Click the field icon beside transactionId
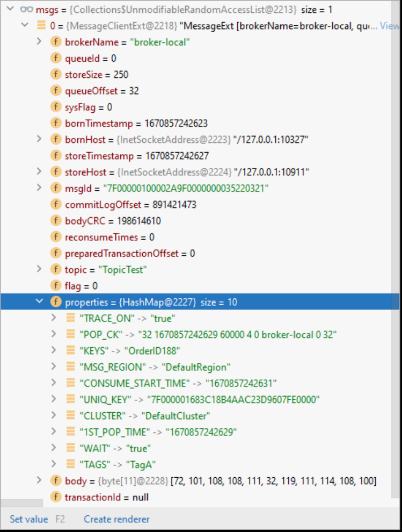The image size is (402, 532). [x=56, y=497]
